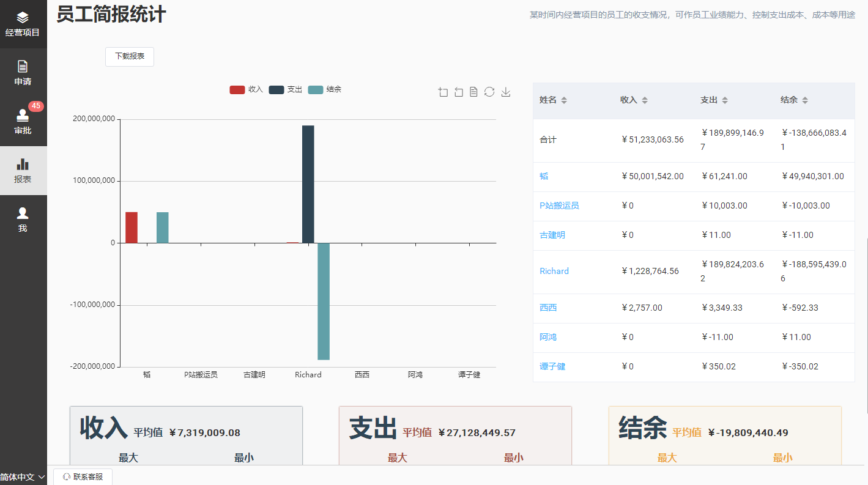Image resolution: width=868 pixels, height=485 pixels.
Task: Open employee 古建明 in the table
Action: click(x=552, y=235)
